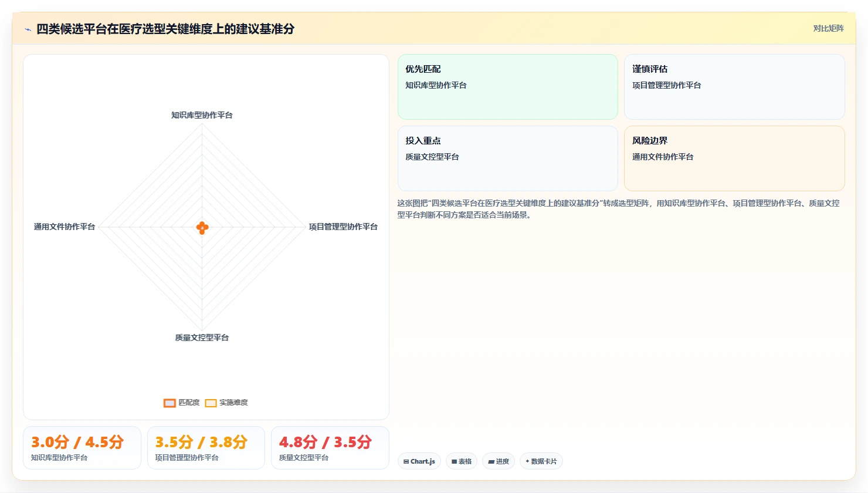Screen dimensions: 868x493
Task: Click the Chart.js tag icon
Action: tap(406, 462)
